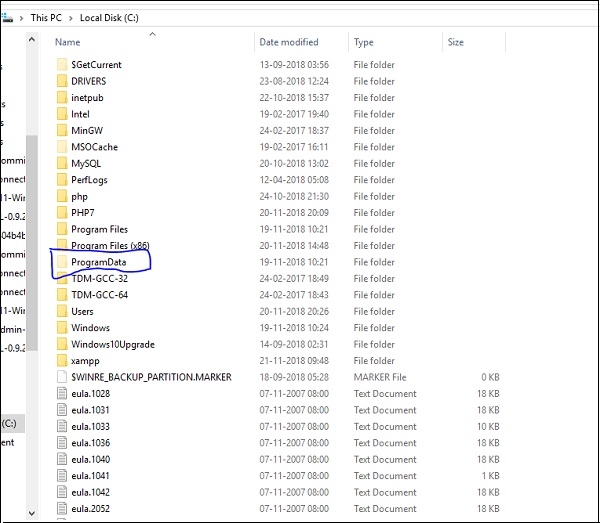
Task: Select Program Files (x86) folder name
Action: click(x=110, y=245)
